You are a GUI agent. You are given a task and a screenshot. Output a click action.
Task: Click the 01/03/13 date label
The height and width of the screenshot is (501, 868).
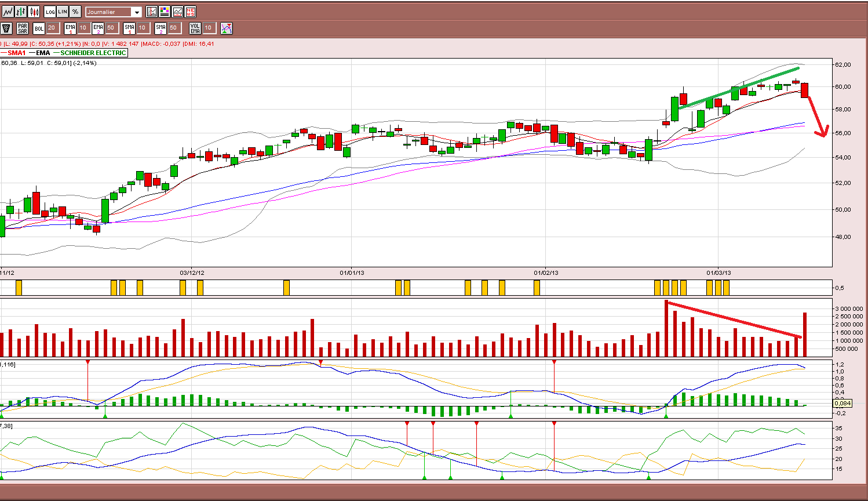click(x=719, y=273)
